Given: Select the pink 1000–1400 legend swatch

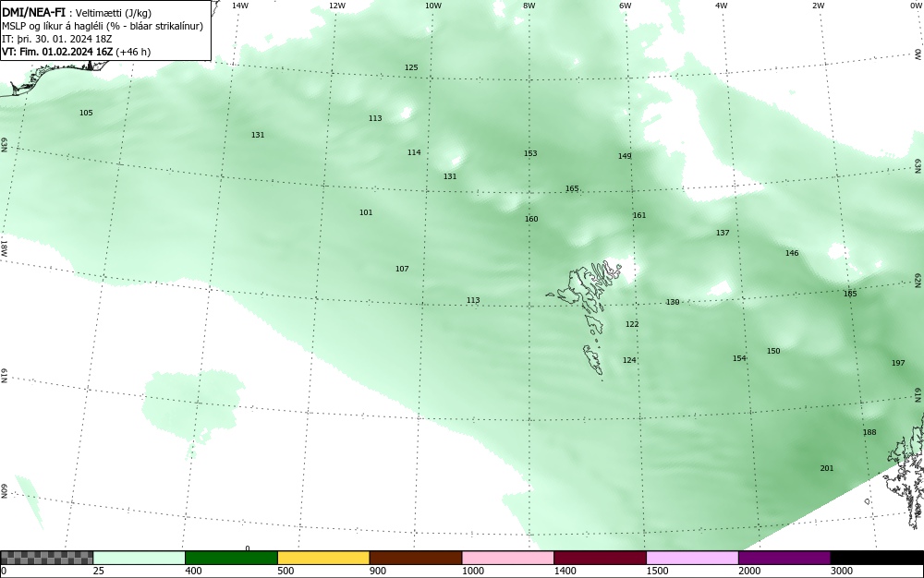Looking at the screenshot, I should [x=508, y=558].
